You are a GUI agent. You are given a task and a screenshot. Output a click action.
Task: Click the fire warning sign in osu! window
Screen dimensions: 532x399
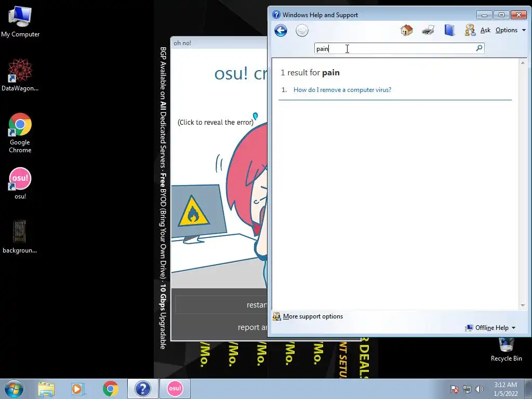tap(193, 212)
